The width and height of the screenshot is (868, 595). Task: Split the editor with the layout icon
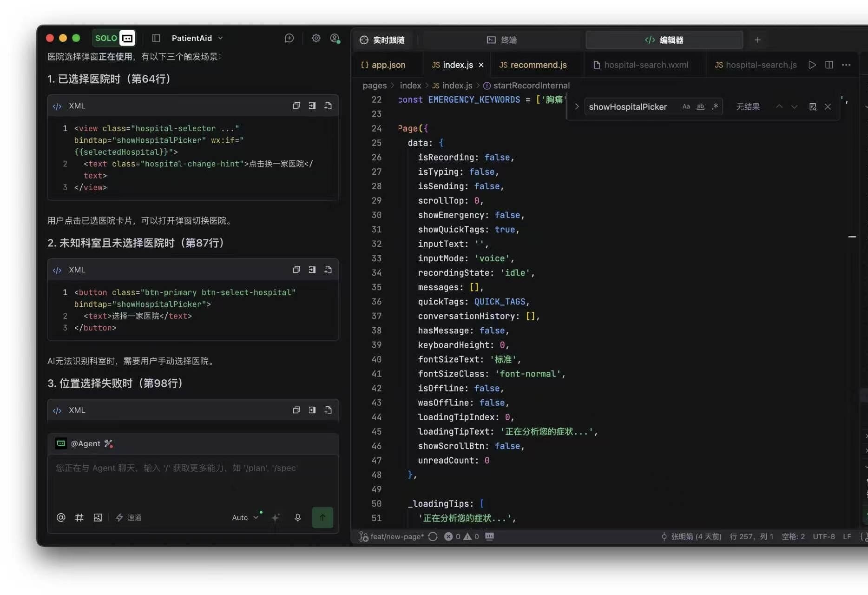pyautogui.click(x=829, y=65)
